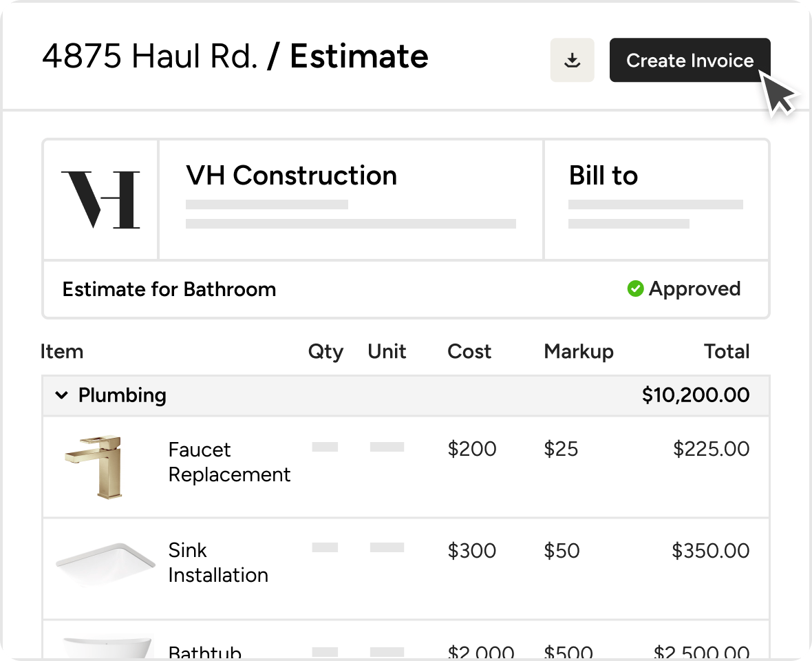The width and height of the screenshot is (812, 661).
Task: Click the Create Invoice button
Action: tap(690, 61)
